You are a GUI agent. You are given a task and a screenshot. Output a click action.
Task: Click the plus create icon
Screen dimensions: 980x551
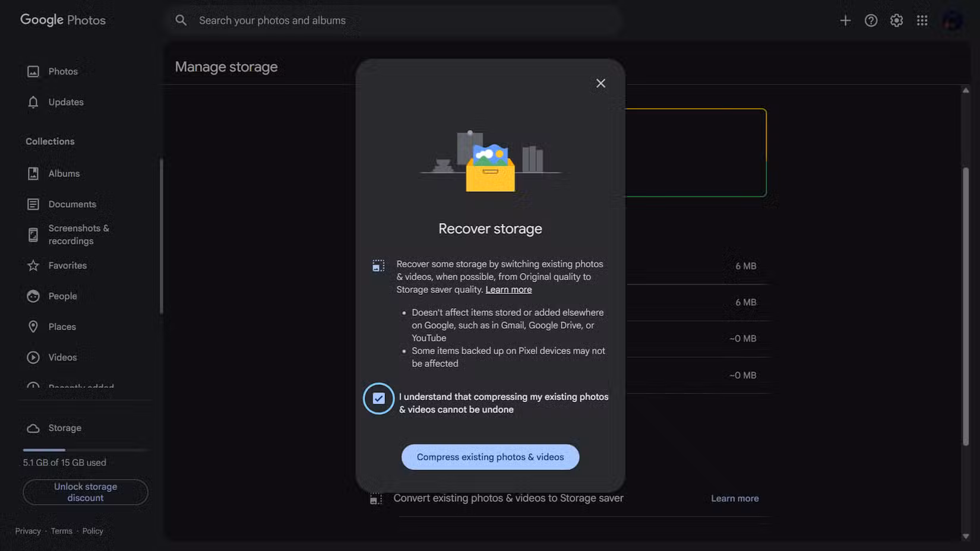(845, 20)
